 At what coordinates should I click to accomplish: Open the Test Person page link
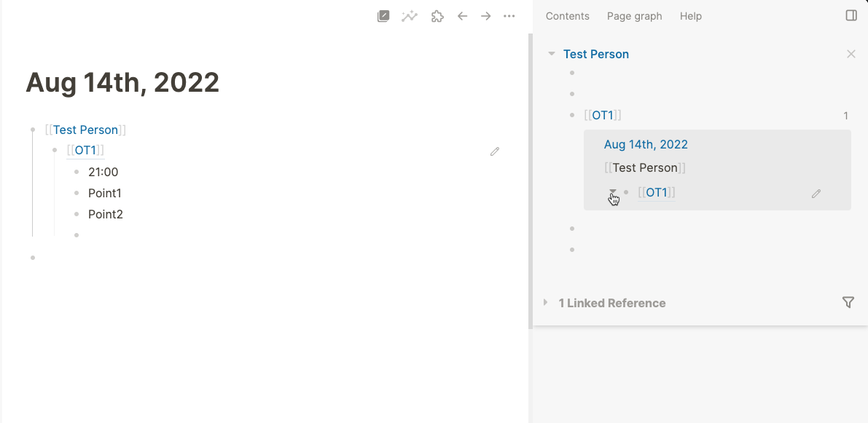tap(85, 129)
